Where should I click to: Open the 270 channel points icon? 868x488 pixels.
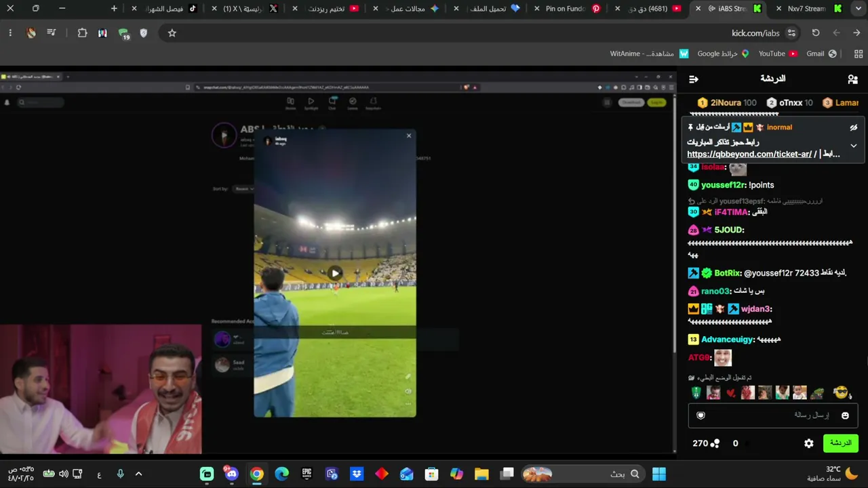[715, 443]
